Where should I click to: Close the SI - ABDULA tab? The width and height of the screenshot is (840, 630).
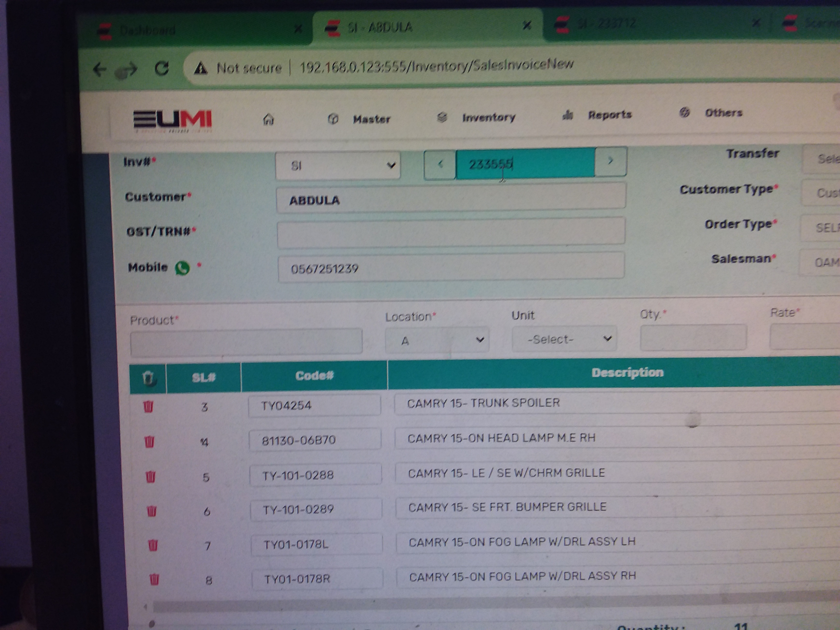(x=527, y=25)
